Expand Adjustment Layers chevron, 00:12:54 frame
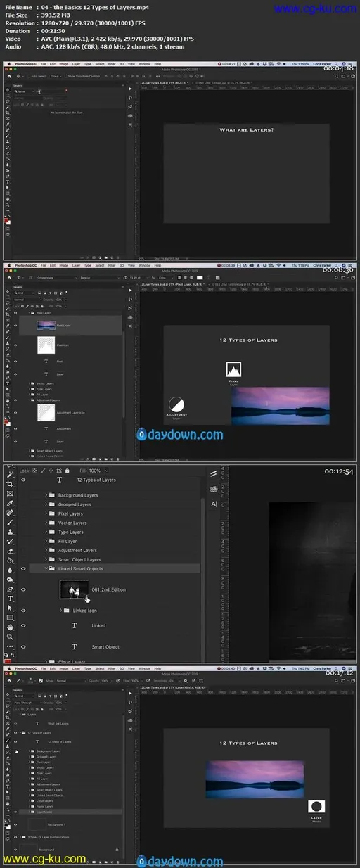This screenshot has width=360, height=868. click(x=46, y=550)
